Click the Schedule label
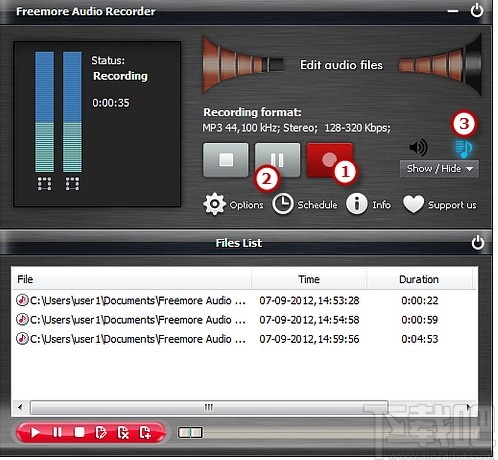Image resolution: width=498 pixels, height=460 pixels. coord(317,205)
